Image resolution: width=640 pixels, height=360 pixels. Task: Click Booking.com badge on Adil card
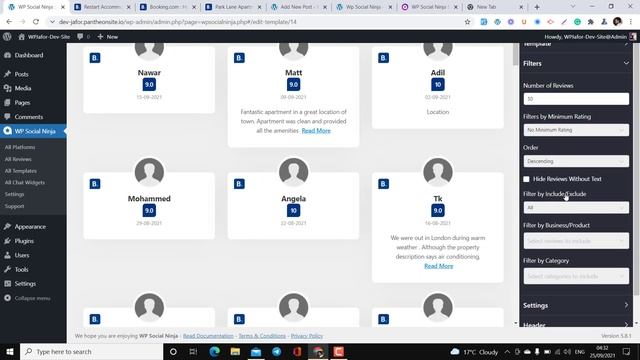coord(383,58)
